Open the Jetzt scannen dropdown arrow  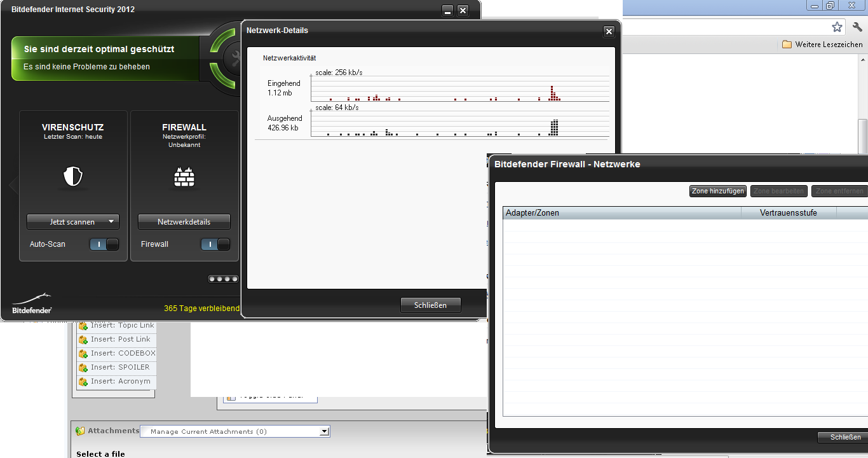[111, 222]
